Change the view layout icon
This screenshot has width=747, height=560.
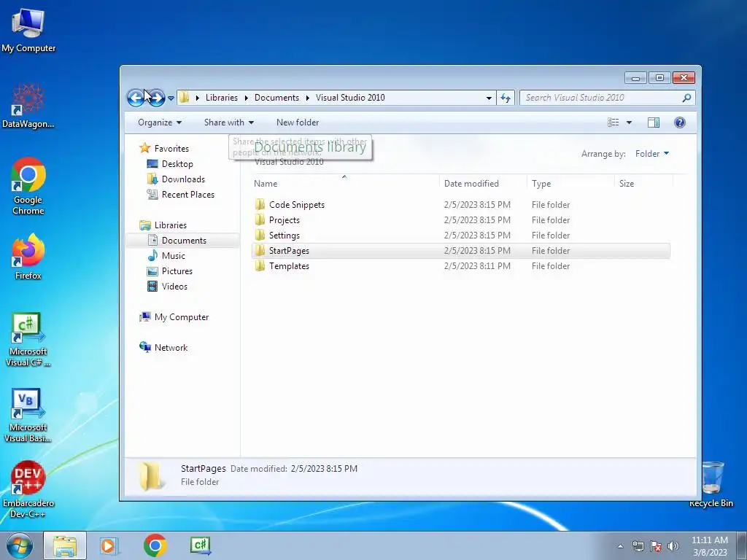[x=613, y=122]
